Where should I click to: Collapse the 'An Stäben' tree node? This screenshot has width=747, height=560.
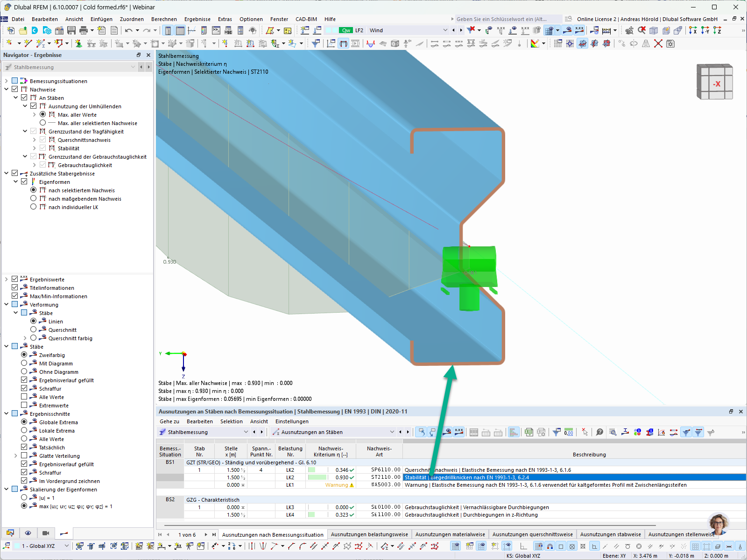[x=16, y=98]
